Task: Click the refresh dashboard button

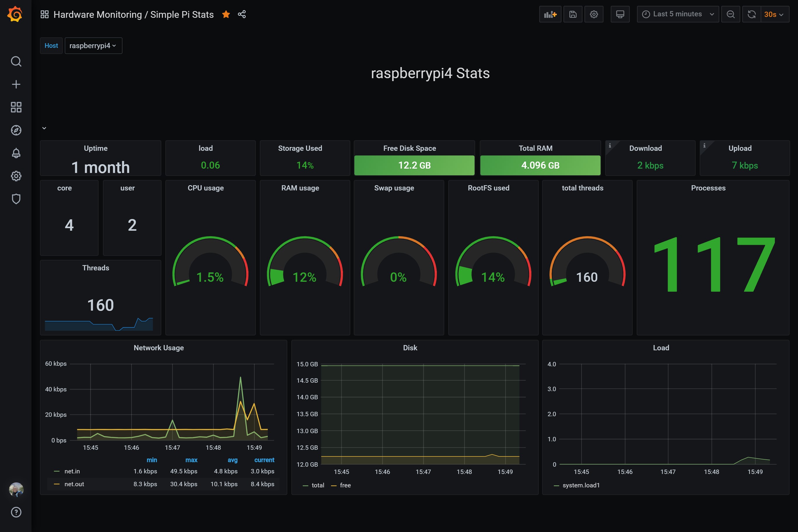Action: pos(752,14)
